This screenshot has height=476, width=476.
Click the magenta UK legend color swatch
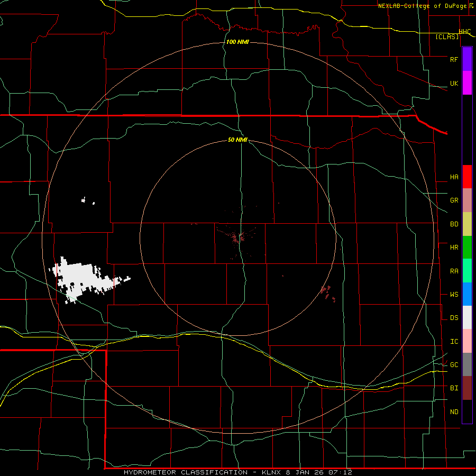click(467, 83)
